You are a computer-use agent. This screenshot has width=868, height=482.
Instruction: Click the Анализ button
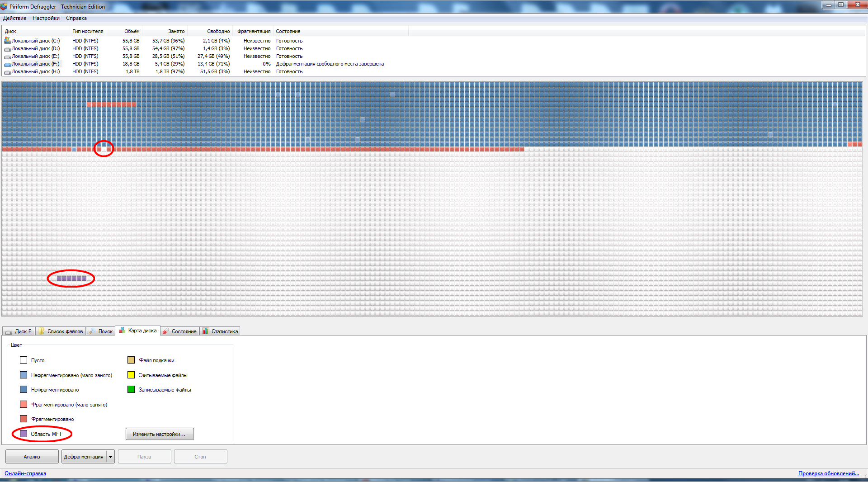tap(32, 457)
